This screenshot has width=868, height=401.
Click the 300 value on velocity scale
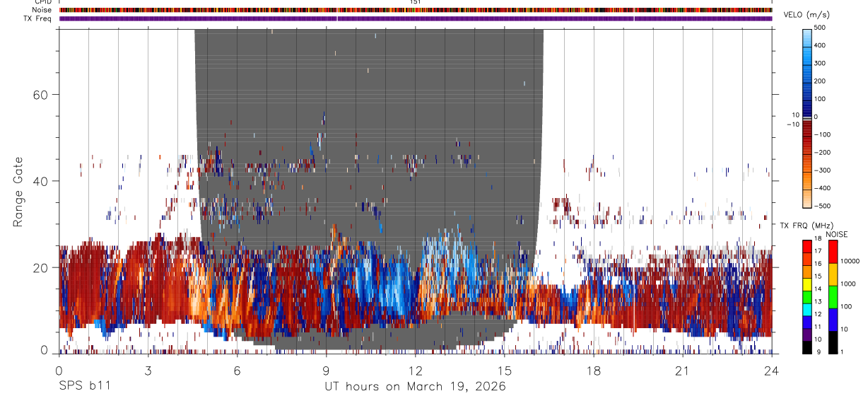coord(821,63)
